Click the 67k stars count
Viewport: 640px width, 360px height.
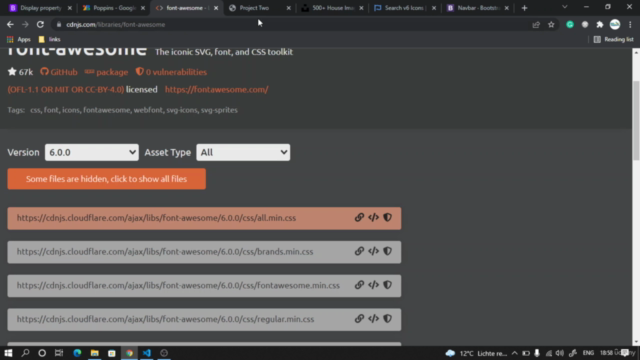click(x=20, y=72)
